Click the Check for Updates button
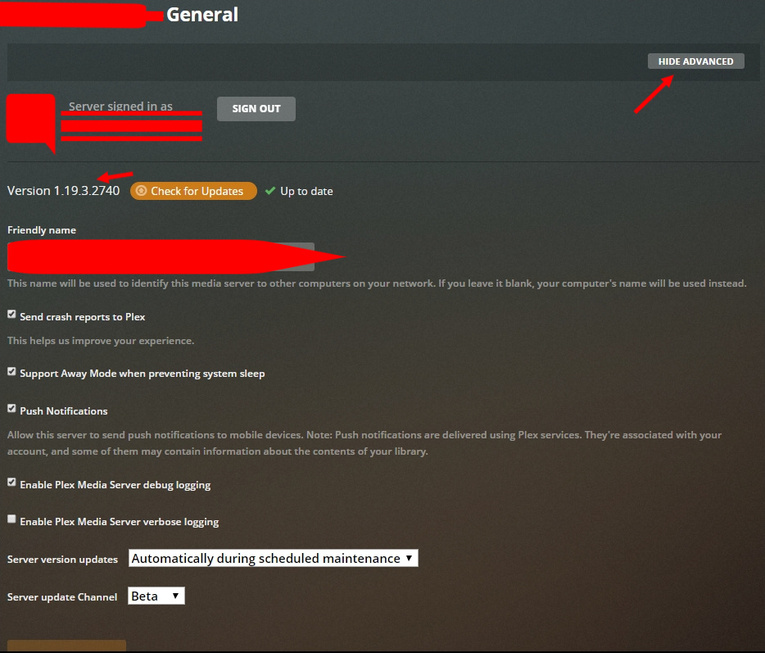 (x=193, y=191)
